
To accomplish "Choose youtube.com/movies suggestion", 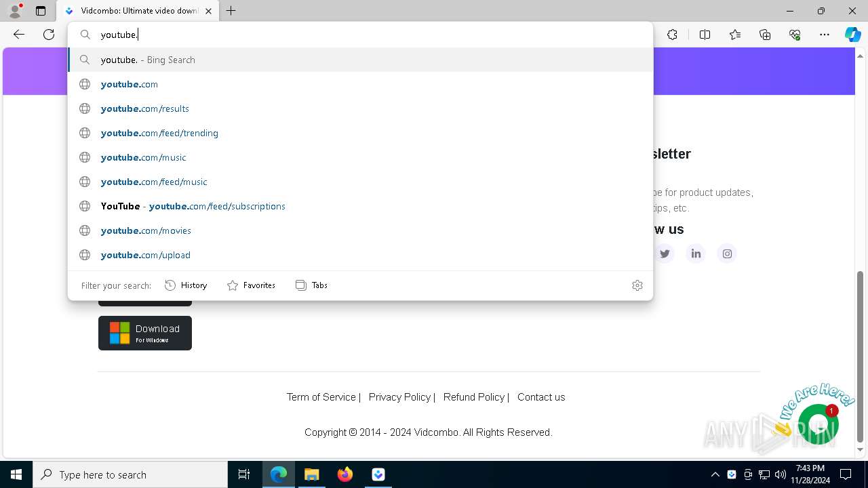I will (360, 230).
